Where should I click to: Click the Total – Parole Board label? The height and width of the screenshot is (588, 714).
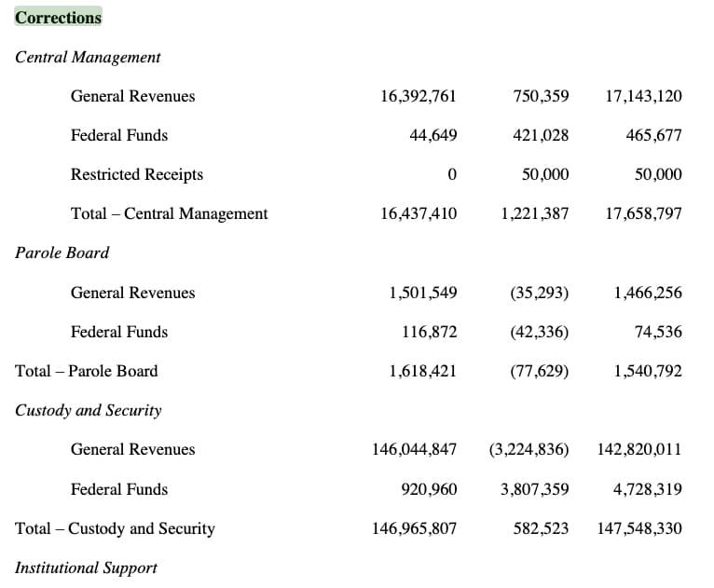pyautogui.click(x=86, y=371)
